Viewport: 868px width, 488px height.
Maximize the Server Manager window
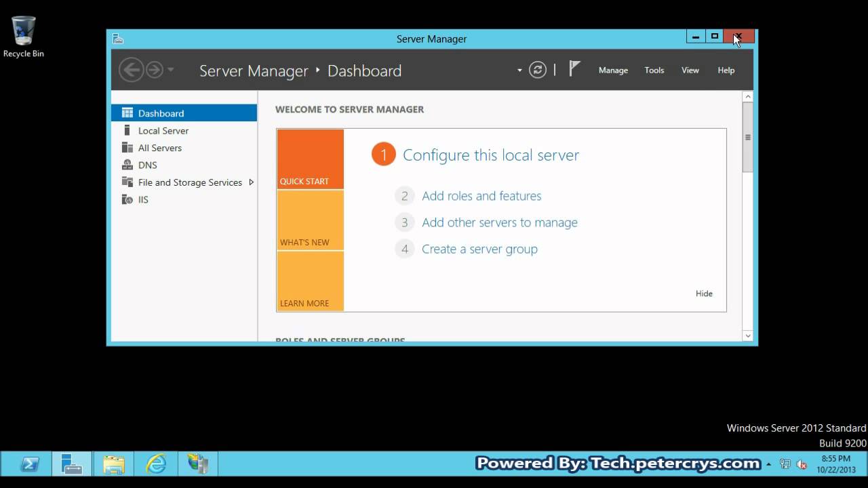coord(715,37)
